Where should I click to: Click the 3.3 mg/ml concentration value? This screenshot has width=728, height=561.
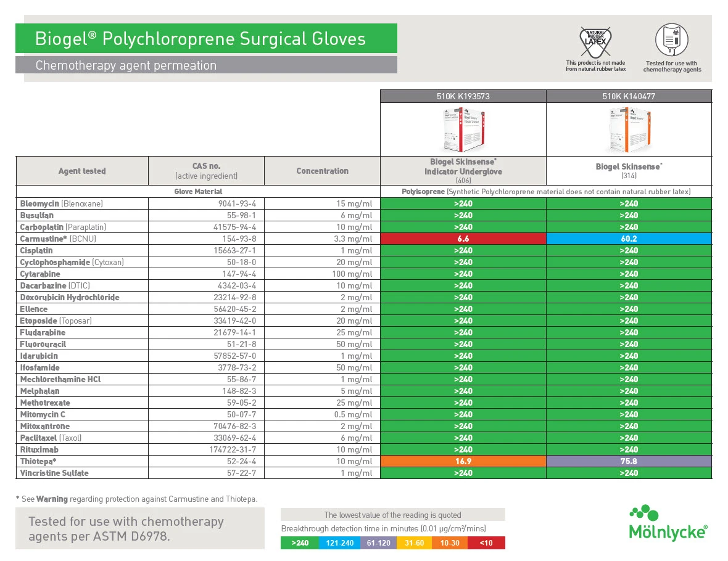pos(353,239)
